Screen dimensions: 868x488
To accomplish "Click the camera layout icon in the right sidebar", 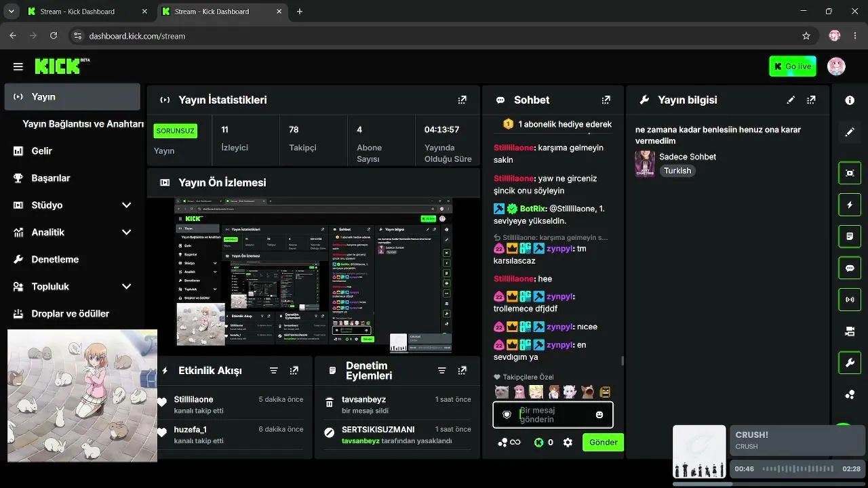I will [850, 331].
